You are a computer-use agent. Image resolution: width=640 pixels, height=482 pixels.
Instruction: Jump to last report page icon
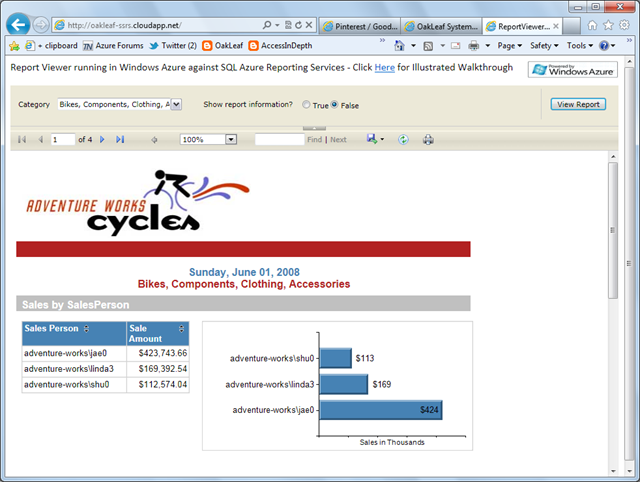tap(120, 140)
